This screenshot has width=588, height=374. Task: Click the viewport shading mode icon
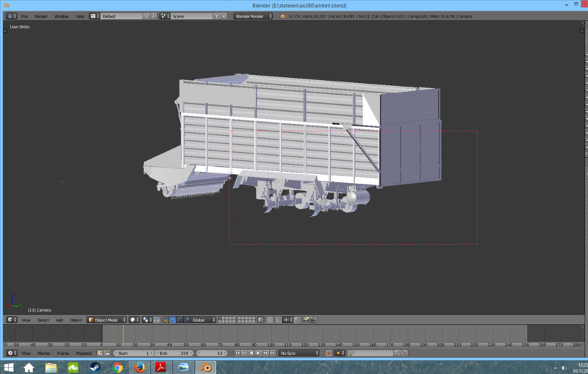pos(135,320)
